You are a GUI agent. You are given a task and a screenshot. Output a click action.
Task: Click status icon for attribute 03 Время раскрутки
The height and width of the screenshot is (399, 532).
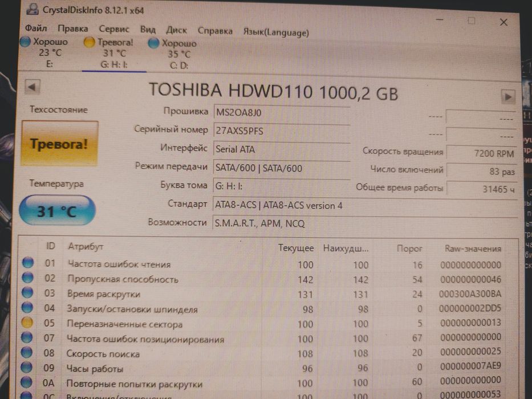pos(27,292)
